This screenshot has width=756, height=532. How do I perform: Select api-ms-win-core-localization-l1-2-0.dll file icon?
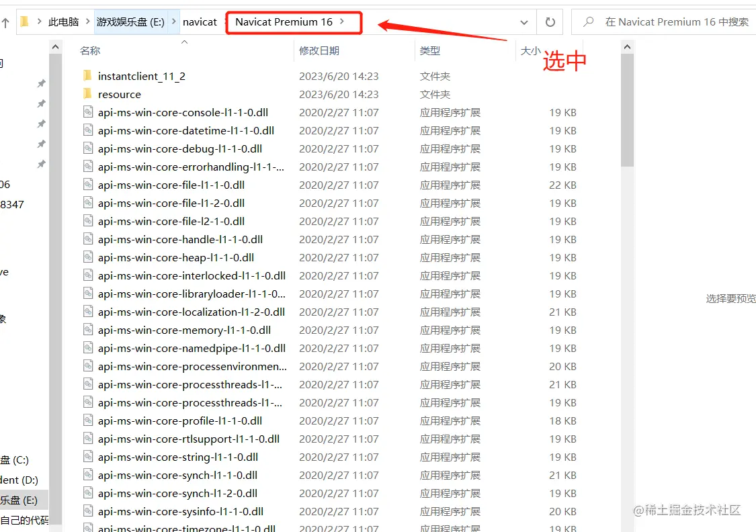(x=88, y=312)
